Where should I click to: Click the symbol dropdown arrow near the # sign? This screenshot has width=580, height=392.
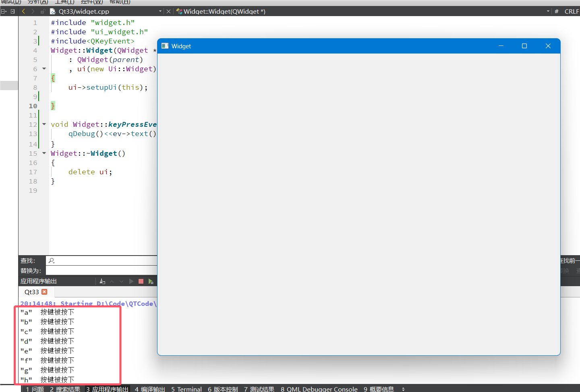pyautogui.click(x=548, y=11)
